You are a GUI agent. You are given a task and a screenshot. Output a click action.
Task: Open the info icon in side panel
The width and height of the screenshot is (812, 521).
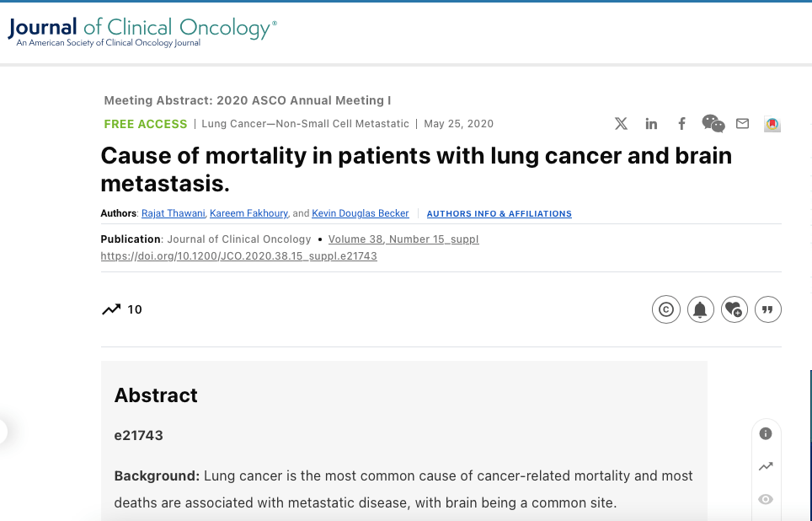[x=766, y=433]
